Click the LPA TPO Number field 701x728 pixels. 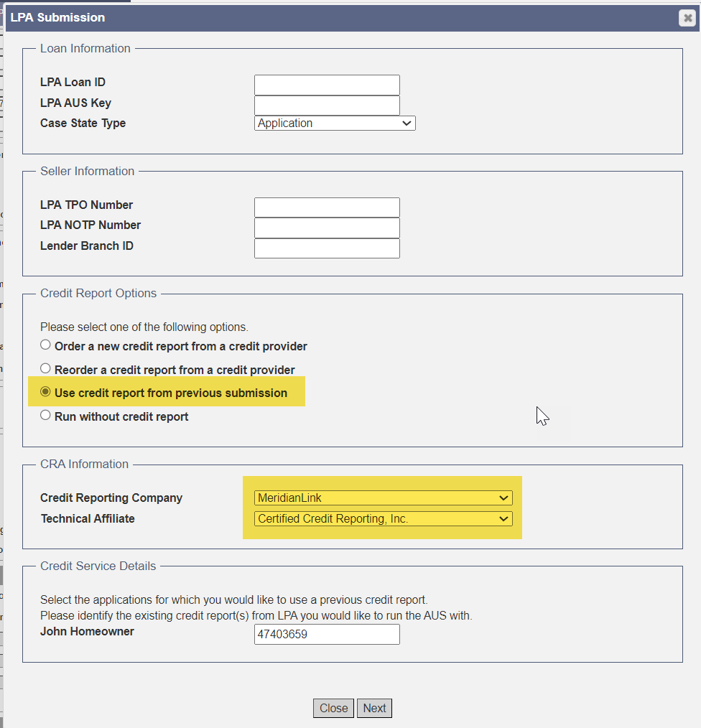coord(327,207)
